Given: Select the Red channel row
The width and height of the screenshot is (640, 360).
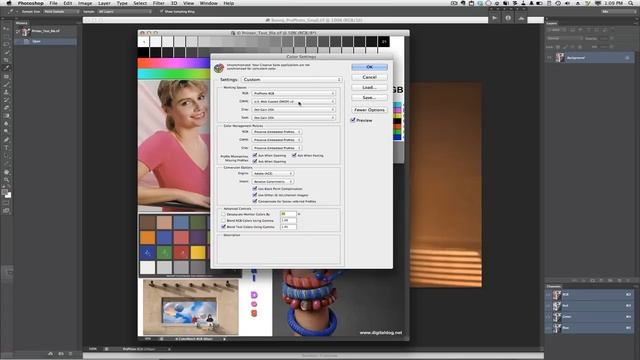Looking at the screenshot, I should coord(590,305).
